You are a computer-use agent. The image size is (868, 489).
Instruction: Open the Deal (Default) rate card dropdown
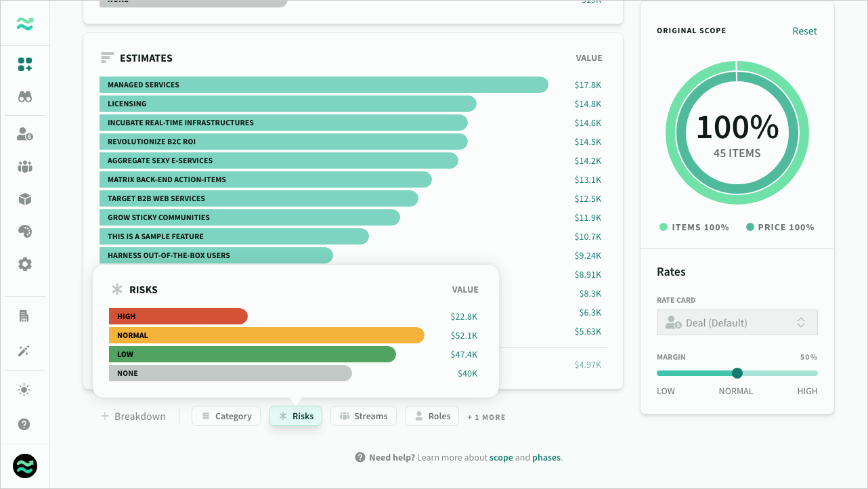737,322
